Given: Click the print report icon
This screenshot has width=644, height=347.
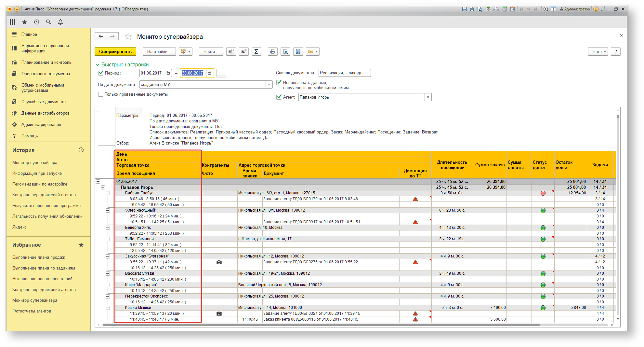Looking at the screenshot, I should pos(272,51).
